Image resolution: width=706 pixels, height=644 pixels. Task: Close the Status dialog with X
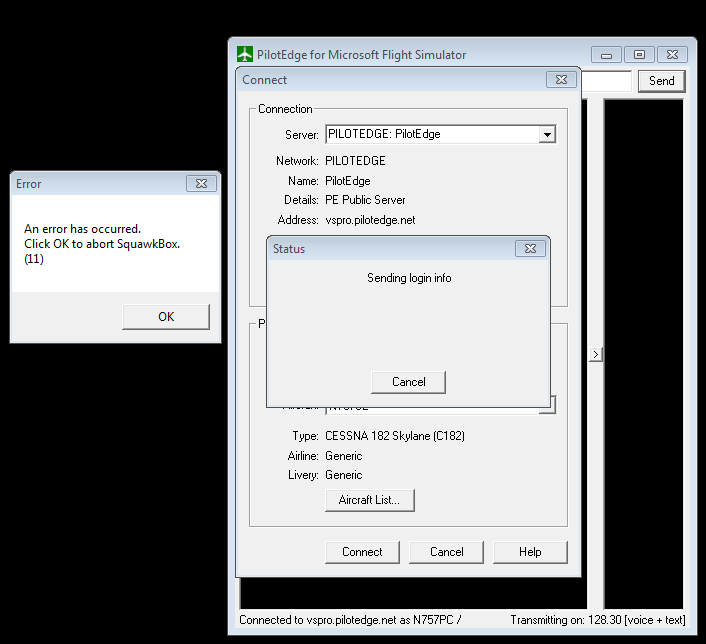point(530,249)
